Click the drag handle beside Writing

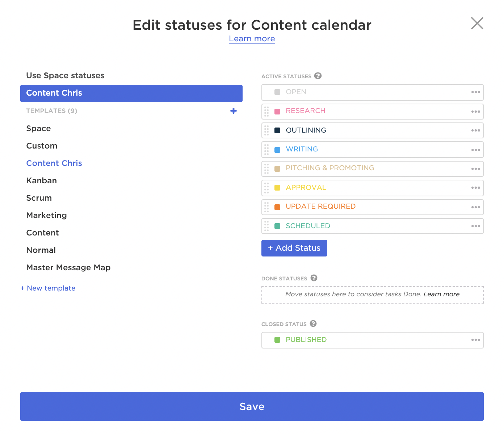[266, 150]
